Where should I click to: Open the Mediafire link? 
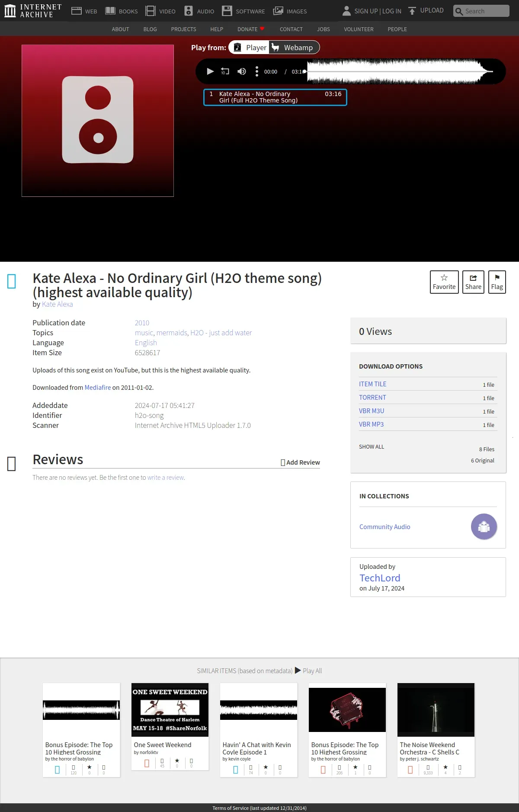coord(98,388)
